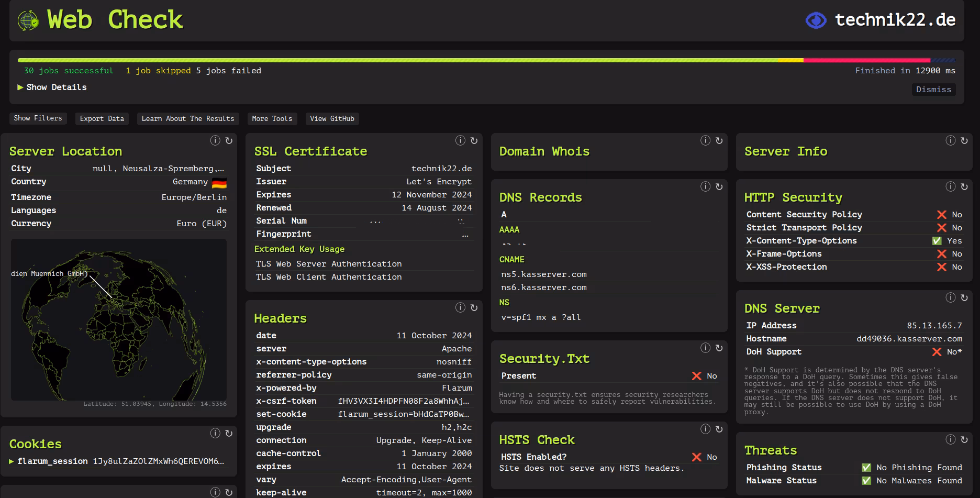
Task: Click the No Phishing Found checkmark
Action: (x=866, y=468)
